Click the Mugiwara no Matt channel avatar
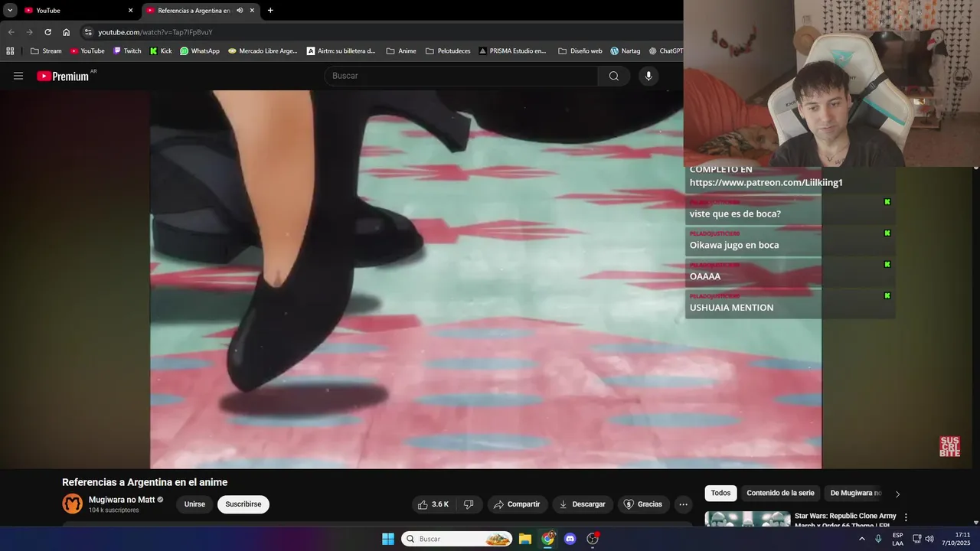 coord(72,504)
